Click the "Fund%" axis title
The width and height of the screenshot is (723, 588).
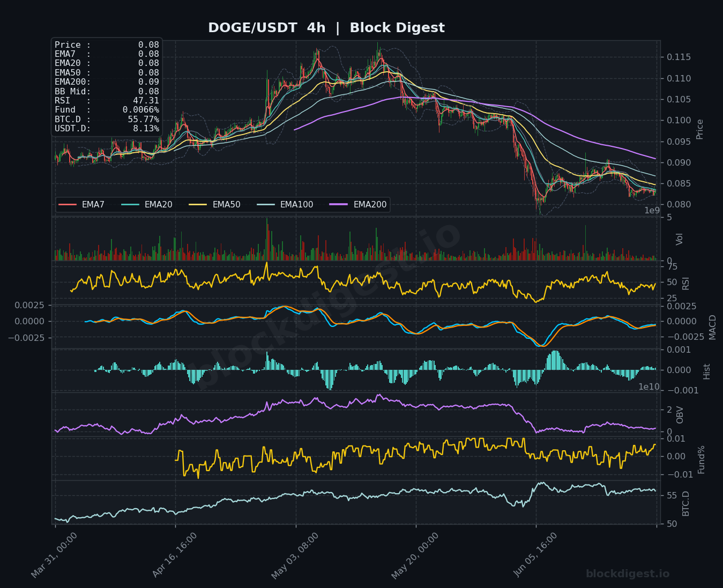click(701, 459)
